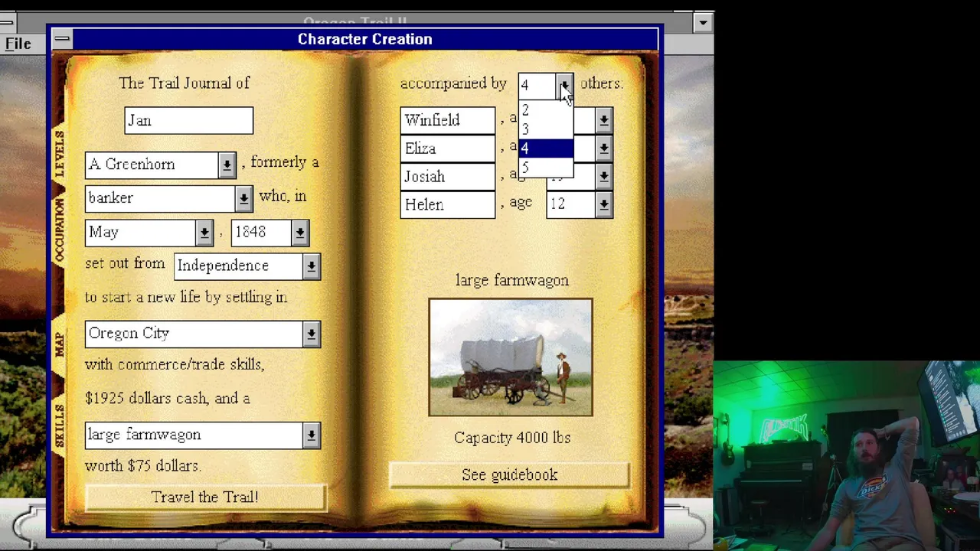The width and height of the screenshot is (980, 551).
Task: Click the worth $75 dollars text
Action: click(142, 466)
